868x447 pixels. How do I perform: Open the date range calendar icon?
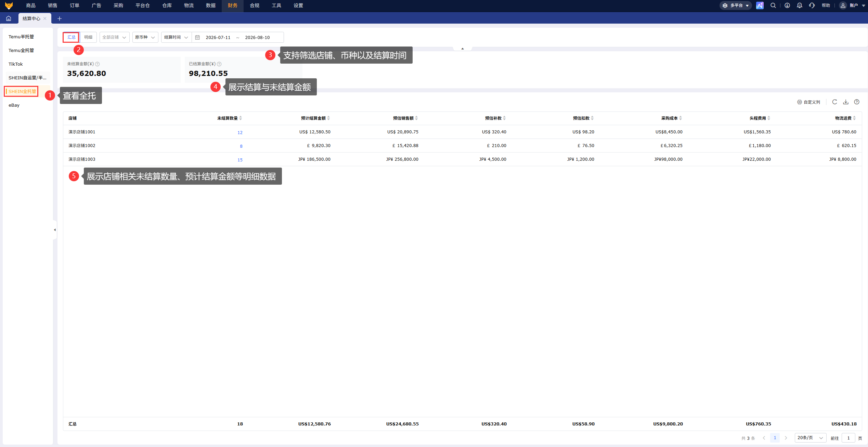[197, 37]
